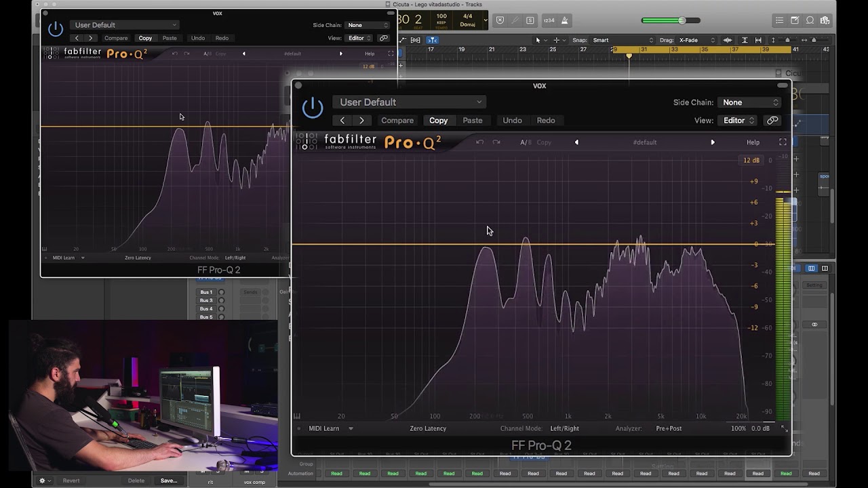Screen dimensions: 868x488
Task: Enable MIDI Learn in the front Pro-Q 2
Action: pos(323,428)
